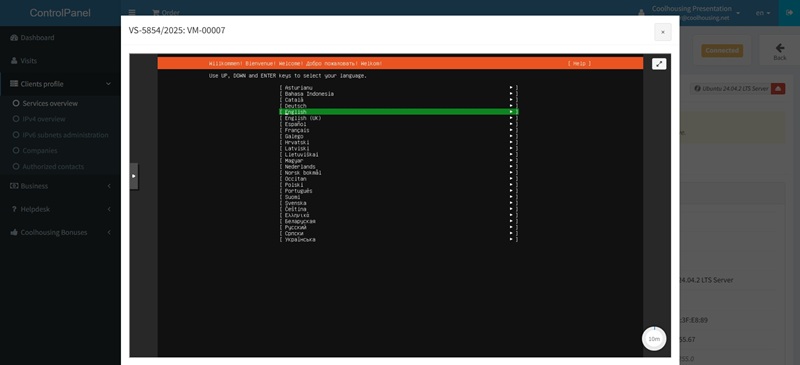
Task: Collapse the Clients profile menu
Action: 60,84
